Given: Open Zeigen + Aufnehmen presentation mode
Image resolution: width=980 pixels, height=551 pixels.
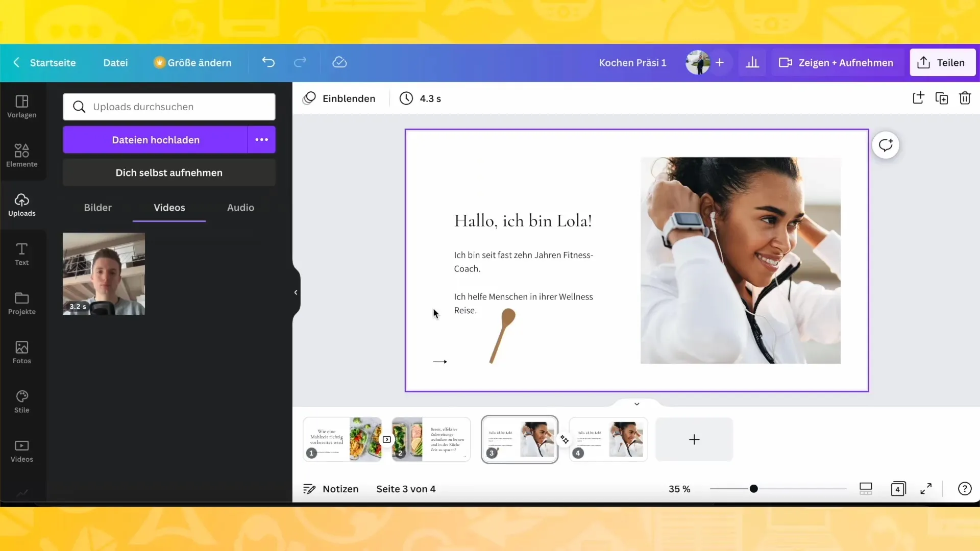Looking at the screenshot, I should [837, 62].
